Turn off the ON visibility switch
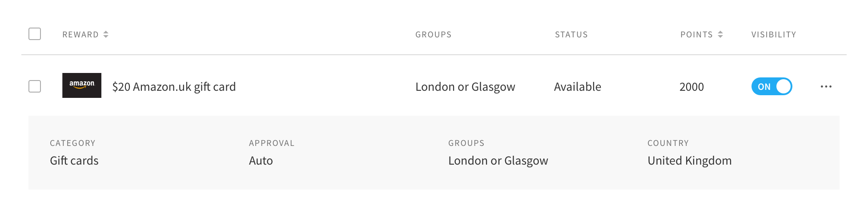The image size is (868, 218). 772,87
